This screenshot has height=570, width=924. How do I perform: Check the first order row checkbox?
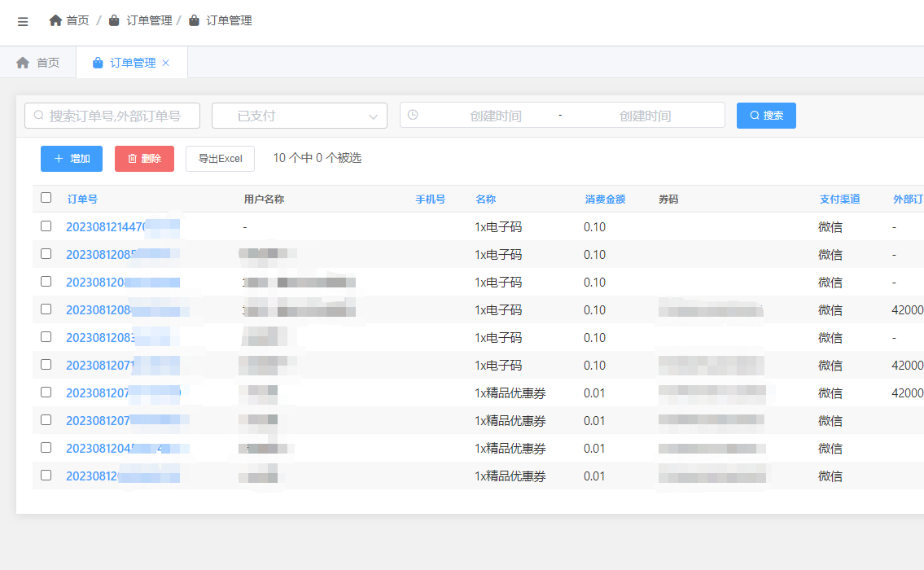point(46,226)
